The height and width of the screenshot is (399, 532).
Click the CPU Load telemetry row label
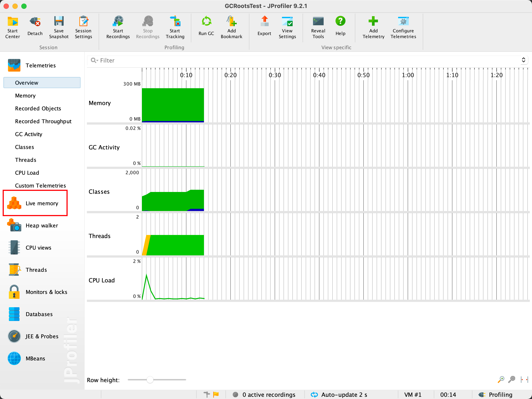pyautogui.click(x=102, y=280)
